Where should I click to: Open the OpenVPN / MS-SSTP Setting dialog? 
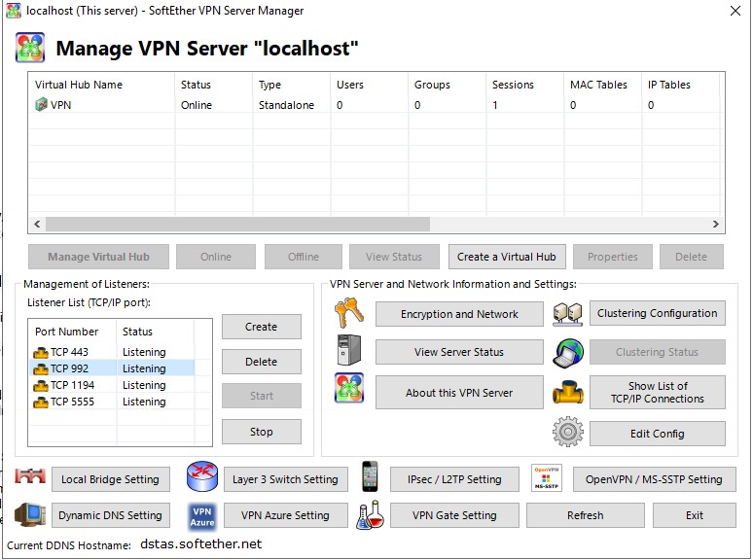click(654, 479)
